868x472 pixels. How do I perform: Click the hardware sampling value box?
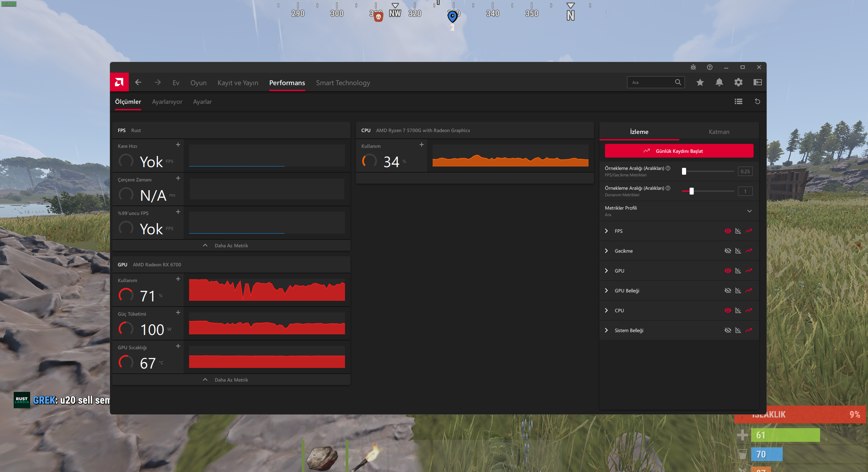pos(745,191)
